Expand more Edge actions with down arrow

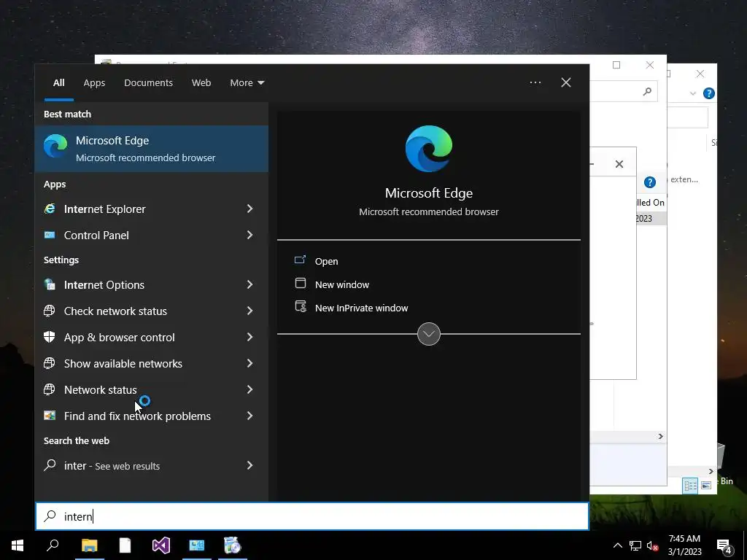pos(429,334)
